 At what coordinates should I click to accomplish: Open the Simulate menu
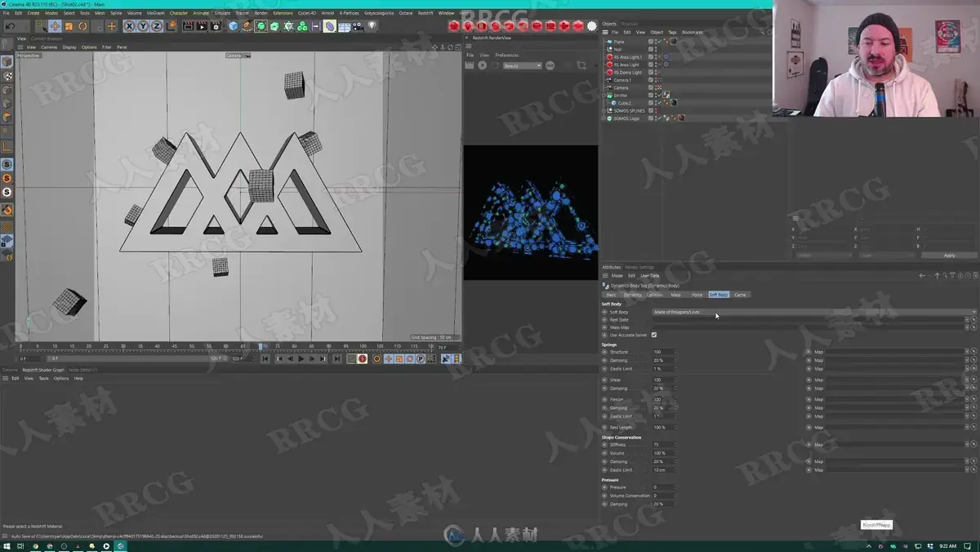pyautogui.click(x=222, y=13)
